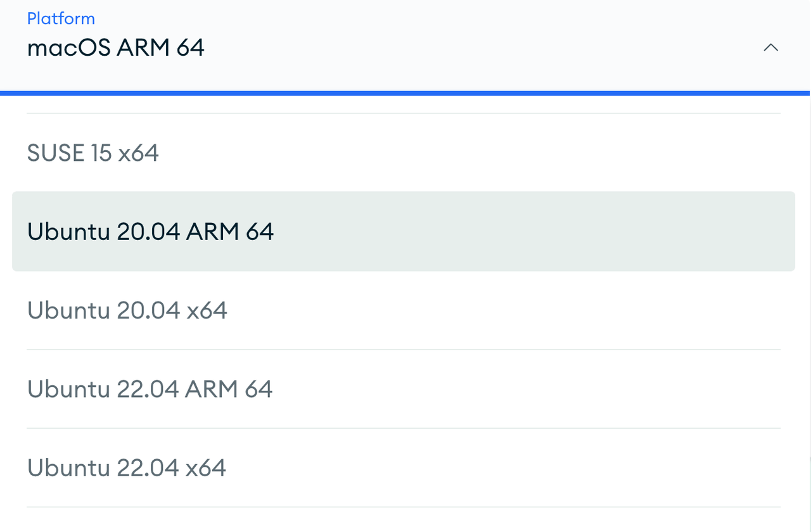The height and width of the screenshot is (532, 811).
Task: Click the option directly above Ubuntu 22.04 x64
Action: tap(150, 389)
